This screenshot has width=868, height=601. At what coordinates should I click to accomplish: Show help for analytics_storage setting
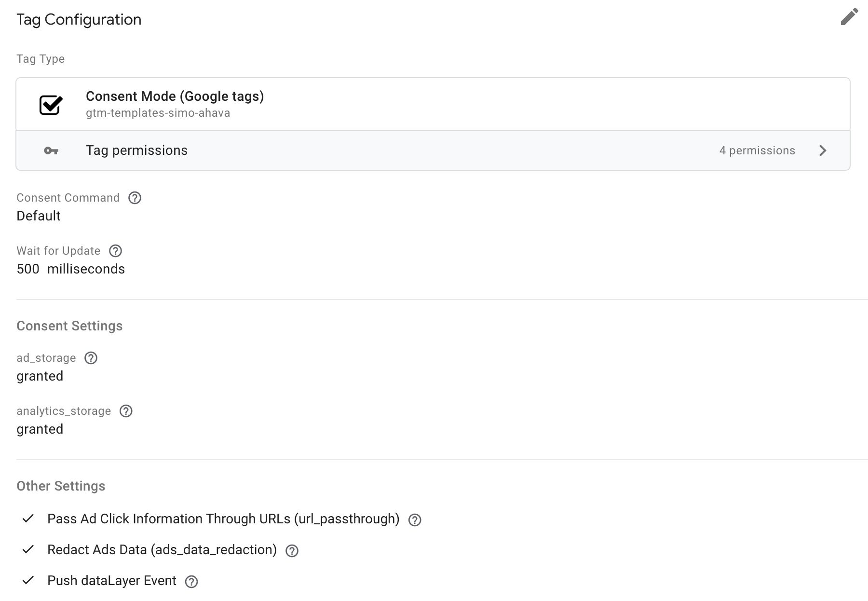(126, 411)
